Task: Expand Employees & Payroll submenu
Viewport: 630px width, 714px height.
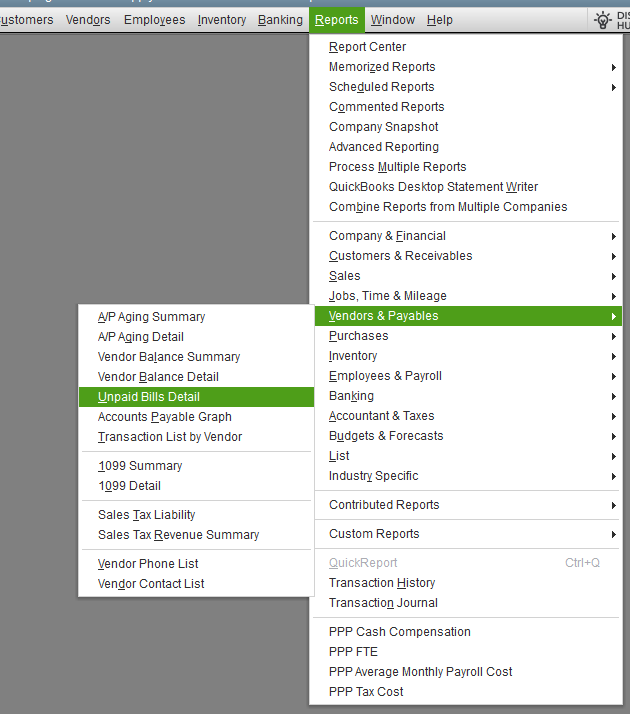Action: click(466, 376)
